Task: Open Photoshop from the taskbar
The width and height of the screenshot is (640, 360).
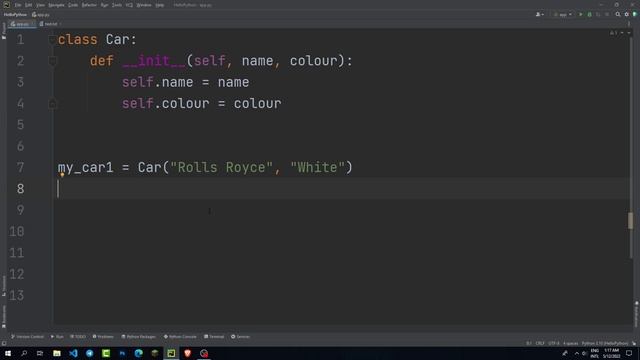Action: click(x=122, y=353)
